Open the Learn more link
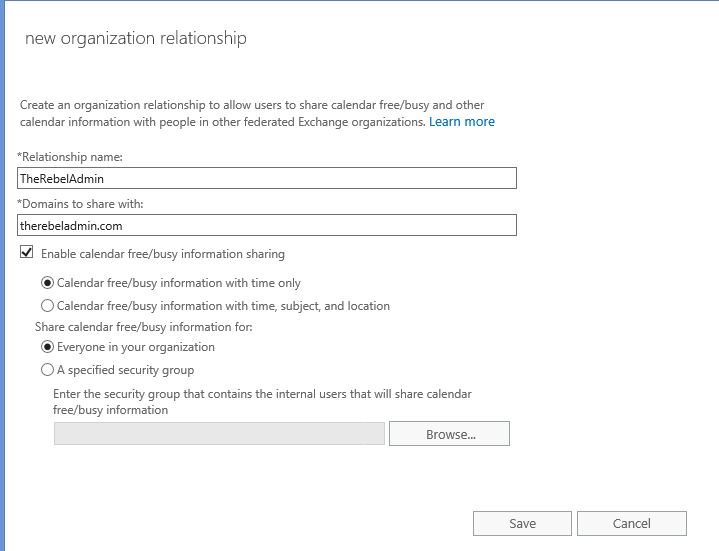 [462, 122]
